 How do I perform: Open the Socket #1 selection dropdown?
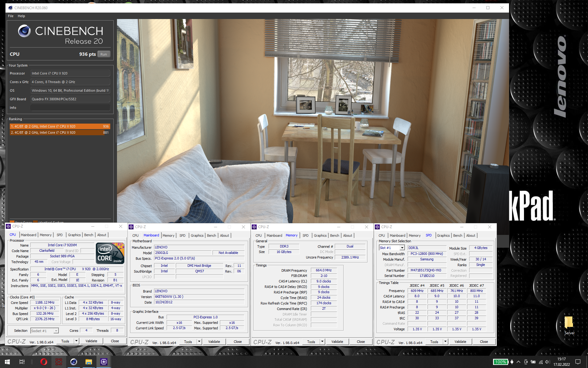tap(44, 331)
